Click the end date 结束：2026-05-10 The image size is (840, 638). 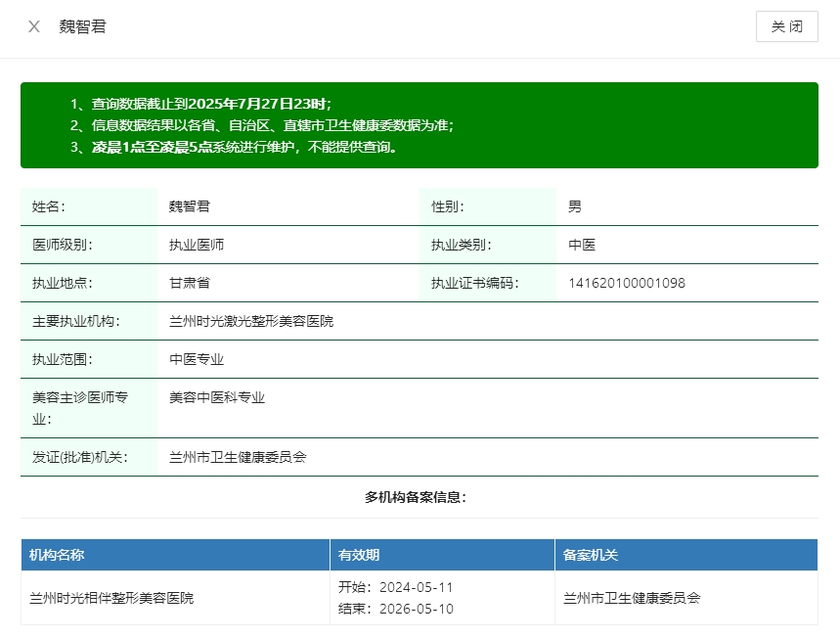pos(396,609)
